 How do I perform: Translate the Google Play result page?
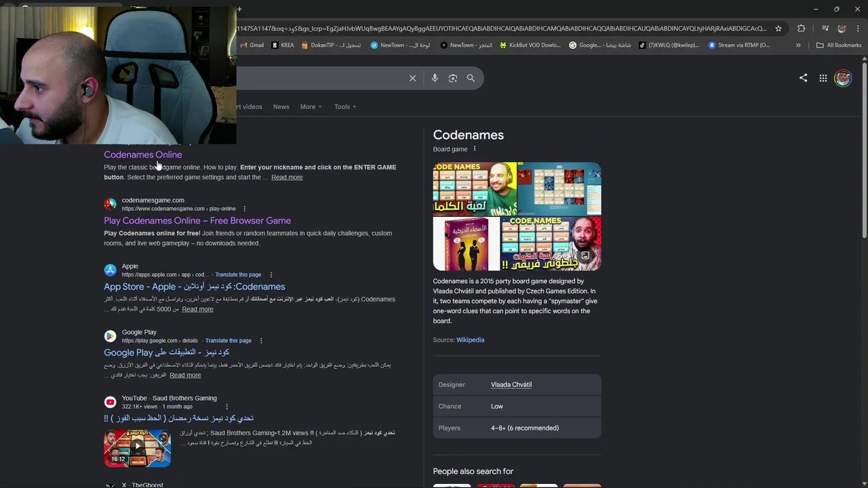(228, 340)
